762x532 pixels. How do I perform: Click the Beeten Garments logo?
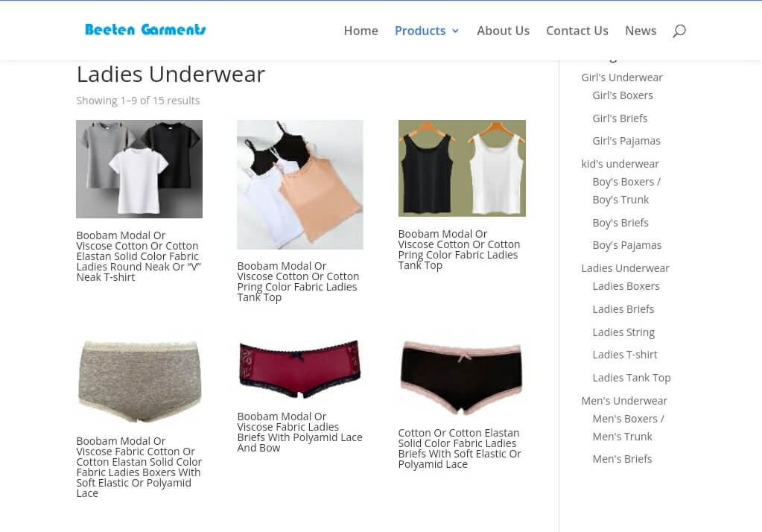[x=145, y=30]
